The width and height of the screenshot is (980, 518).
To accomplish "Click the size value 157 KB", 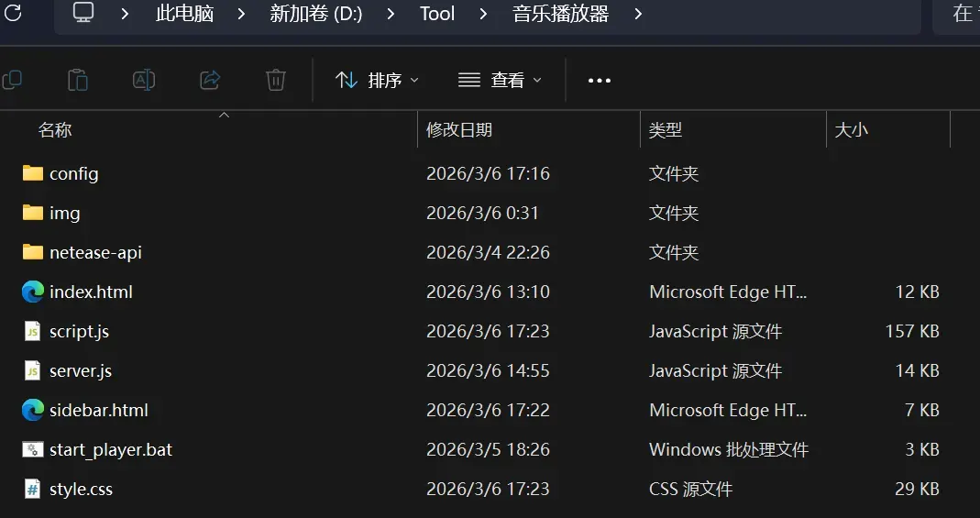I will (x=912, y=331).
